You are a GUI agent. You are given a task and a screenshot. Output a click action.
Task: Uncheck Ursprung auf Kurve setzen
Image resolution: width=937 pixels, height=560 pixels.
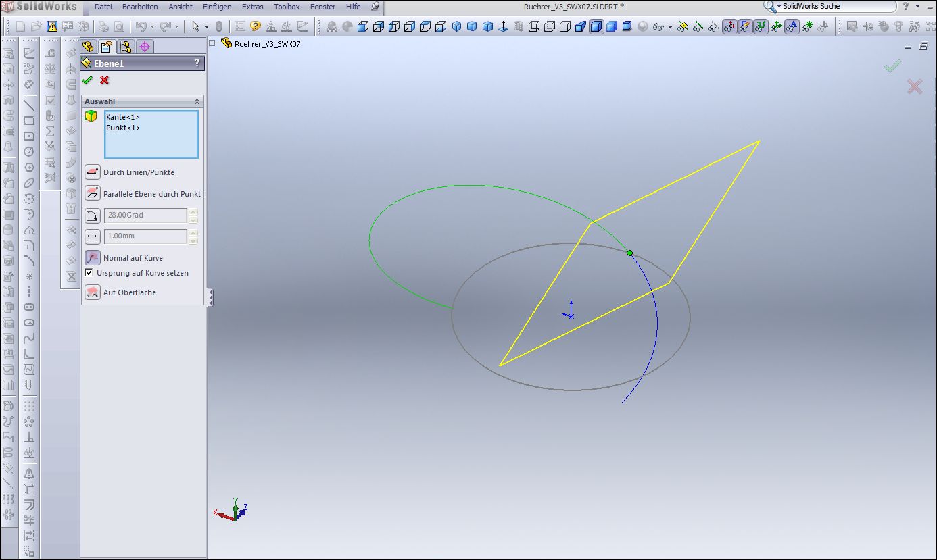coord(89,273)
